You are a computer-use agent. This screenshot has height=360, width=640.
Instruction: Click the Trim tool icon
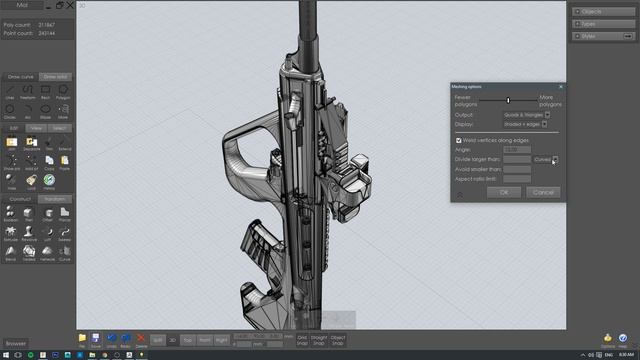coord(49,144)
